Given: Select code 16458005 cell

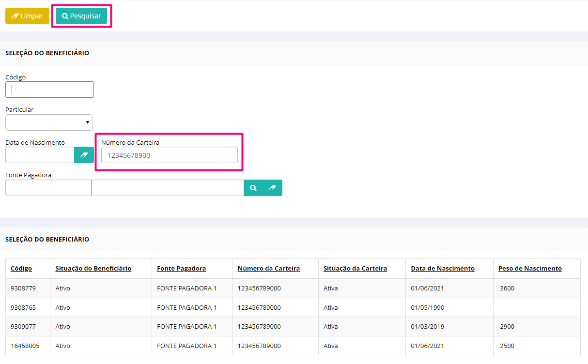Looking at the screenshot, I should [25, 346].
